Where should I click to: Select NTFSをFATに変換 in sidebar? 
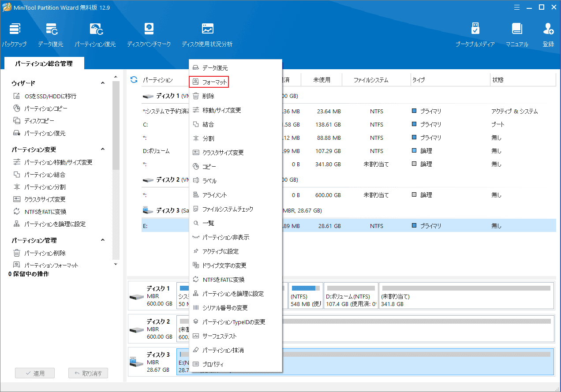pyautogui.click(x=40, y=212)
